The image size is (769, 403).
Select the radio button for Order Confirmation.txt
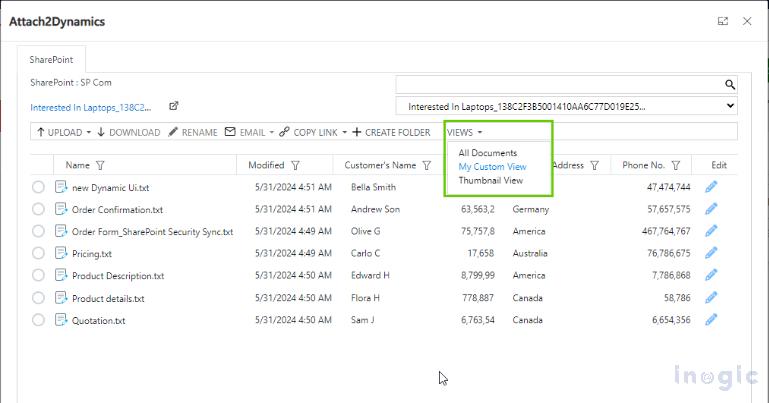tap(39, 210)
